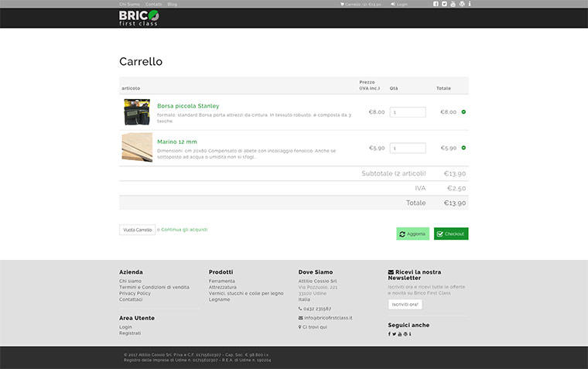Open Contatti in top menu

153,4
